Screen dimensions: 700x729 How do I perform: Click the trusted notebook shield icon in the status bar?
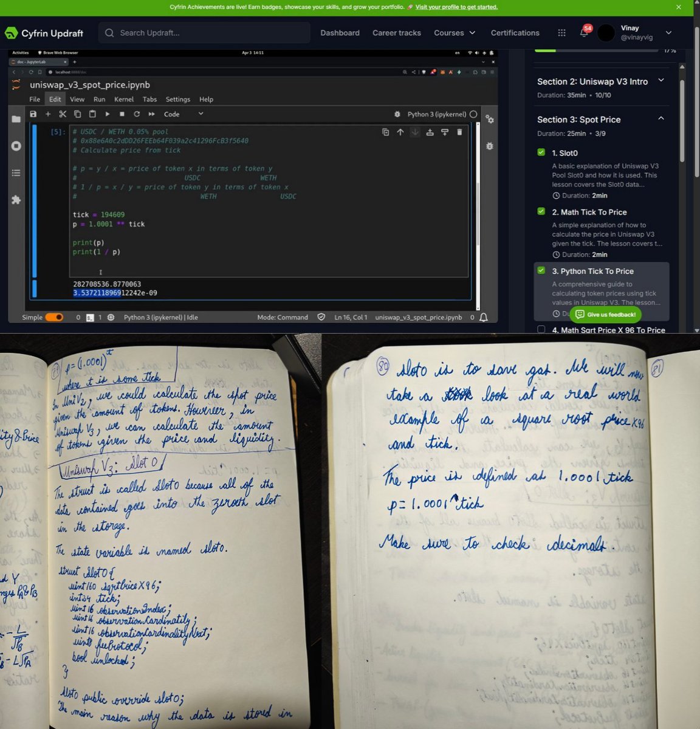tap(321, 317)
